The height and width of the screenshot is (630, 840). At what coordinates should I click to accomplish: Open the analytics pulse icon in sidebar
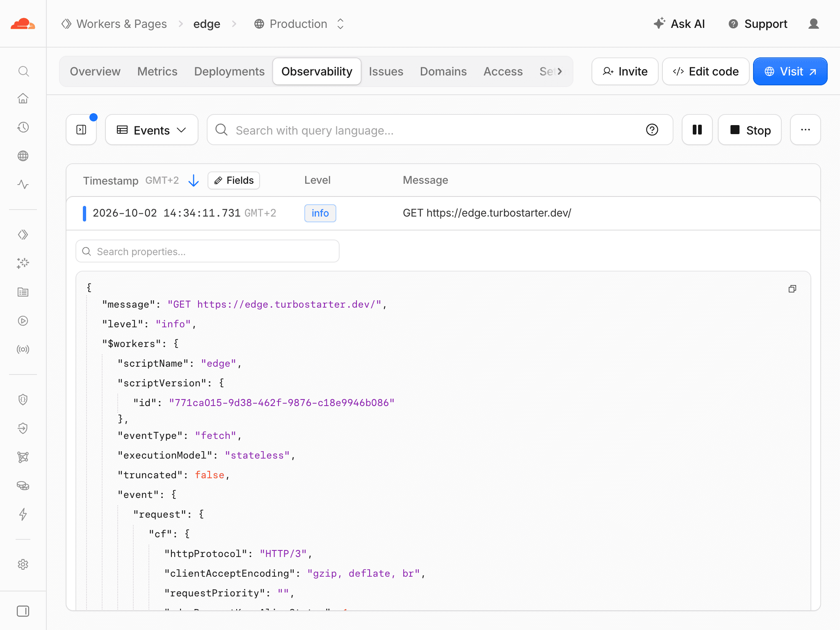click(23, 185)
